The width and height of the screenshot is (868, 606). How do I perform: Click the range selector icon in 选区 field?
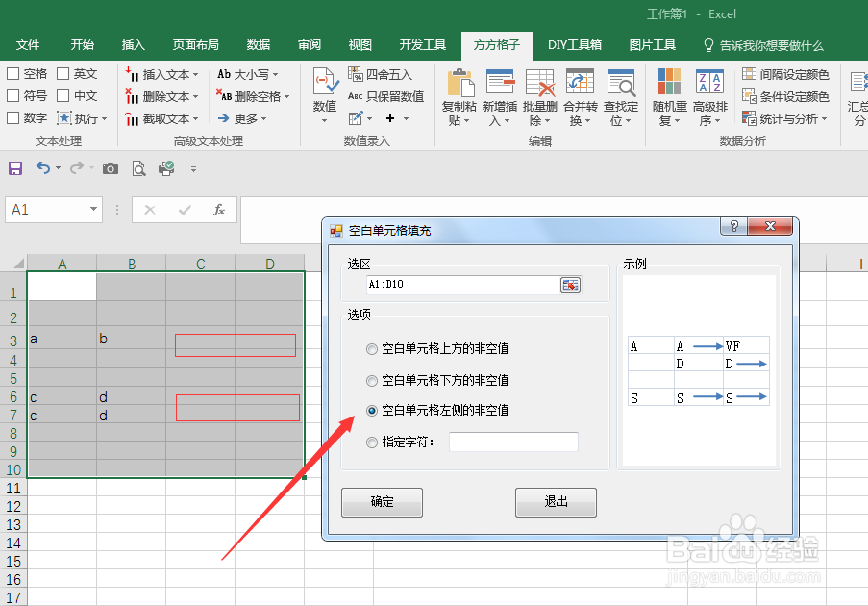[x=570, y=285]
